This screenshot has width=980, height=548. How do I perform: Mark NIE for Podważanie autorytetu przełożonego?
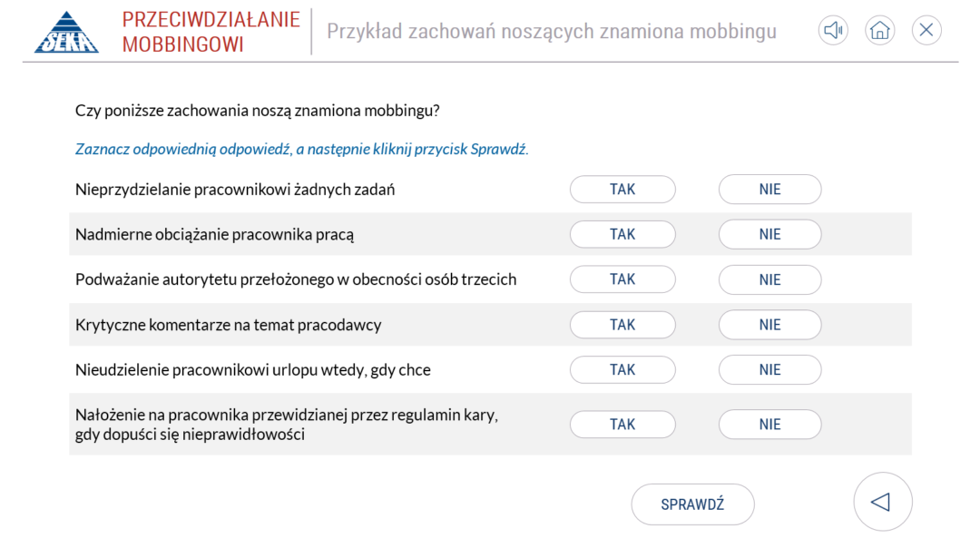tap(769, 279)
